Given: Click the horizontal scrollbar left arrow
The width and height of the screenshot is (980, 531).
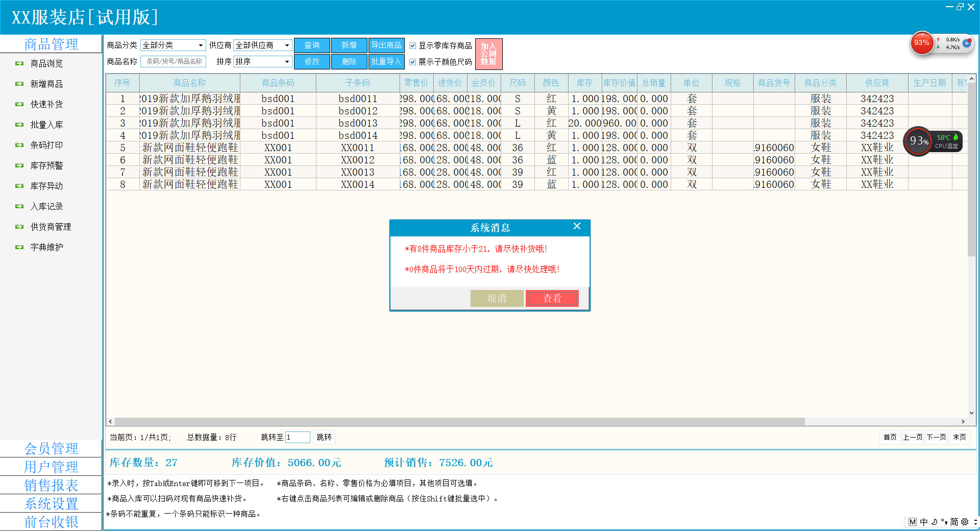Looking at the screenshot, I should (x=110, y=422).
